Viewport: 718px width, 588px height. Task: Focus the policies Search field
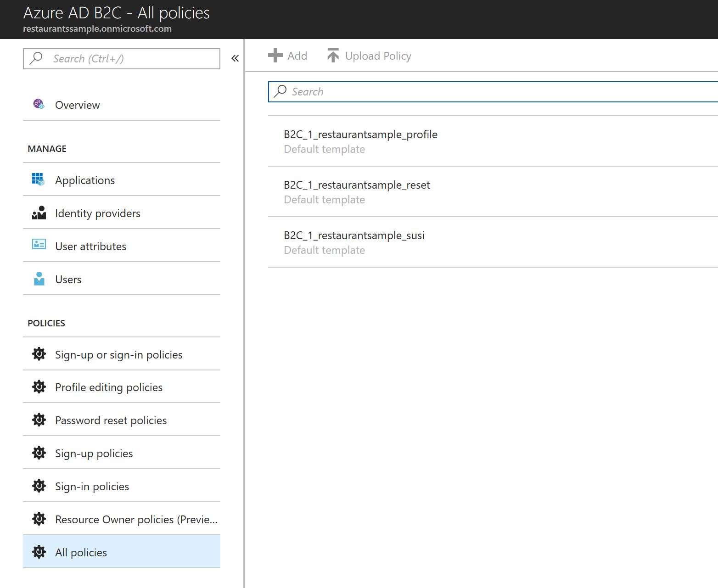pos(493,92)
